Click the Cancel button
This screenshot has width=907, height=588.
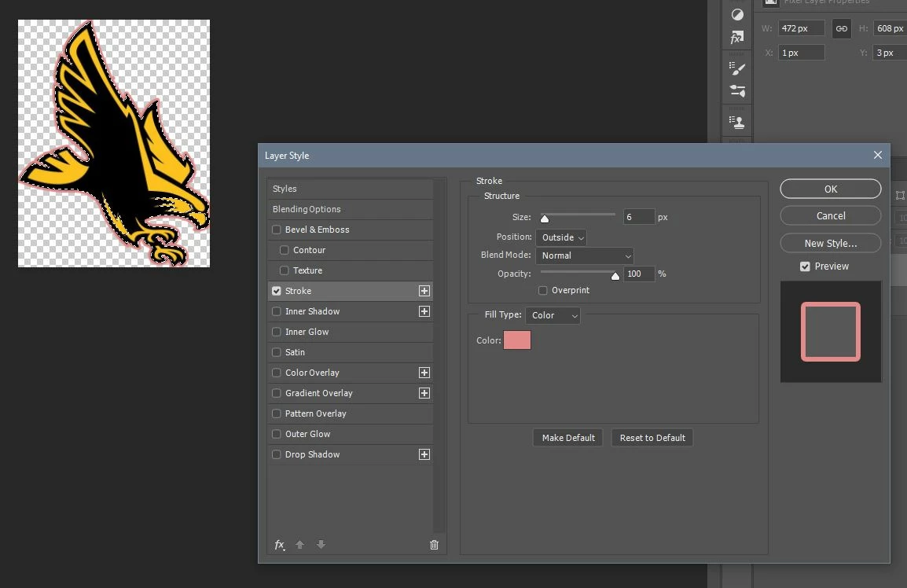[x=831, y=216]
